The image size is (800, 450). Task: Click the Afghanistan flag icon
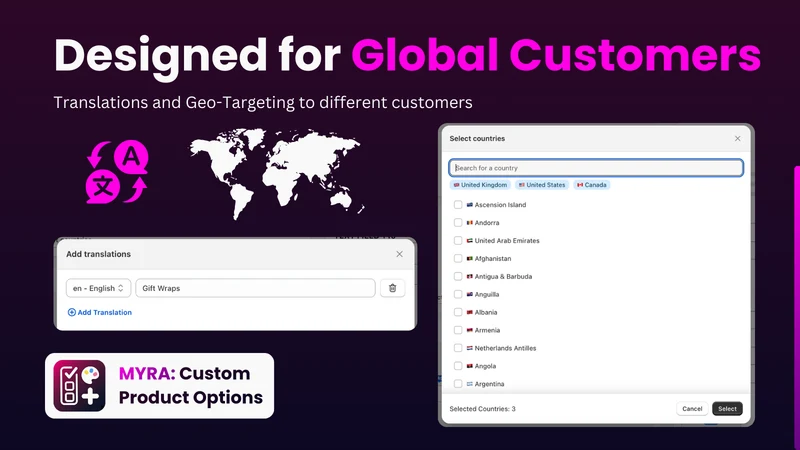click(469, 258)
